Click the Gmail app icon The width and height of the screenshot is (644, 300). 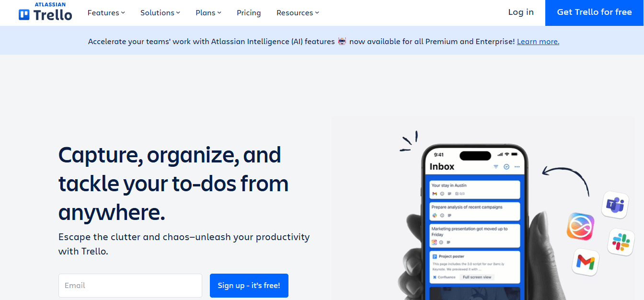[586, 262]
